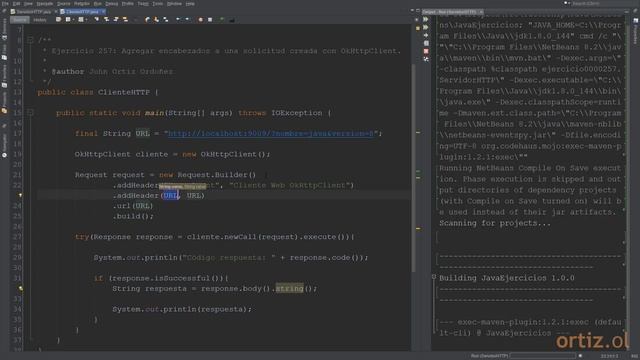Open the Refactor menu

(x=82, y=4)
